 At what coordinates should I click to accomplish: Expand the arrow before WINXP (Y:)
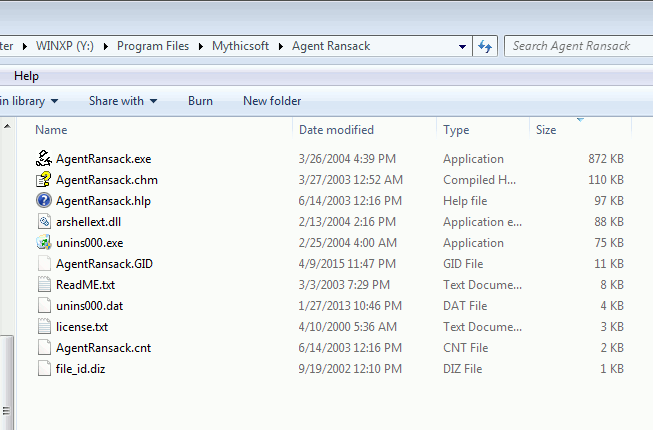(25, 46)
